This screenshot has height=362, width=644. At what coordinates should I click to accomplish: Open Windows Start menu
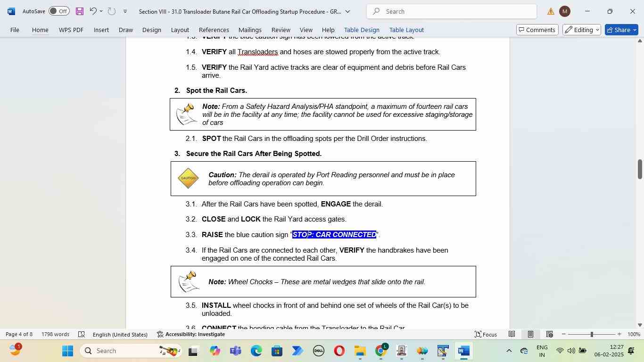[x=67, y=351]
